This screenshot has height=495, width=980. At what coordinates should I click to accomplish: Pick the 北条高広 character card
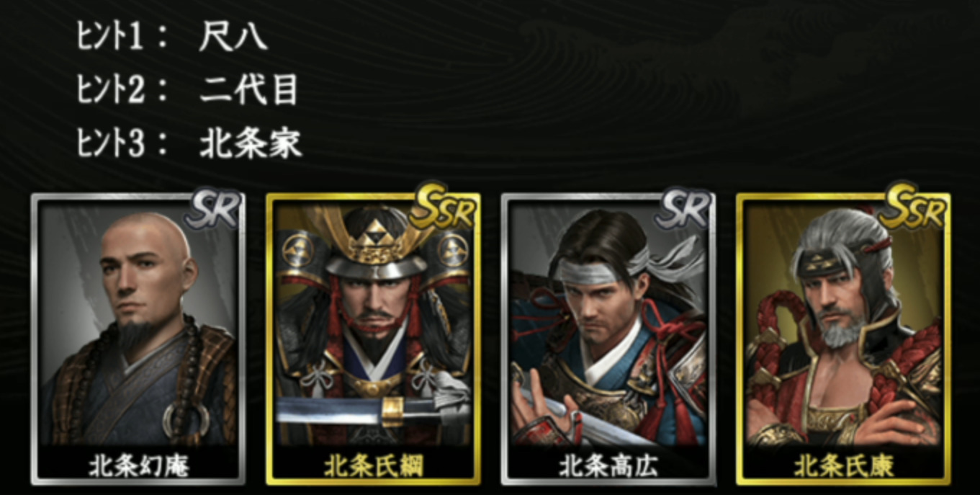coord(608,339)
